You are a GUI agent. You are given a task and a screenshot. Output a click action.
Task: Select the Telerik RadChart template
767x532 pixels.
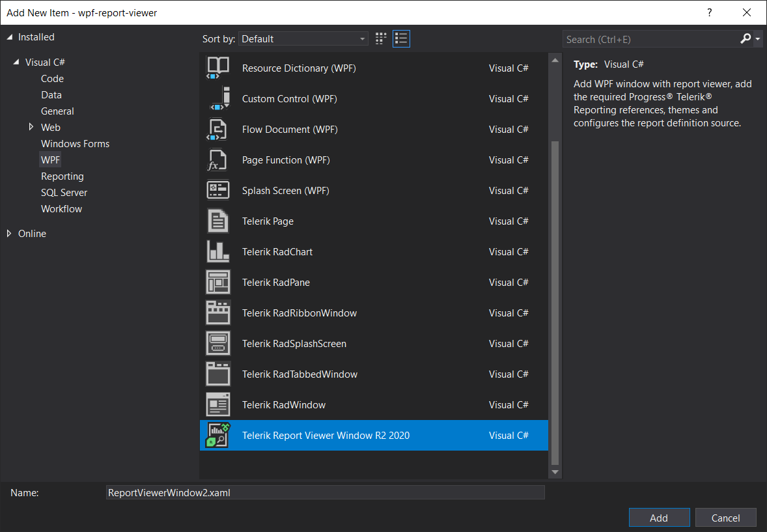(374, 251)
